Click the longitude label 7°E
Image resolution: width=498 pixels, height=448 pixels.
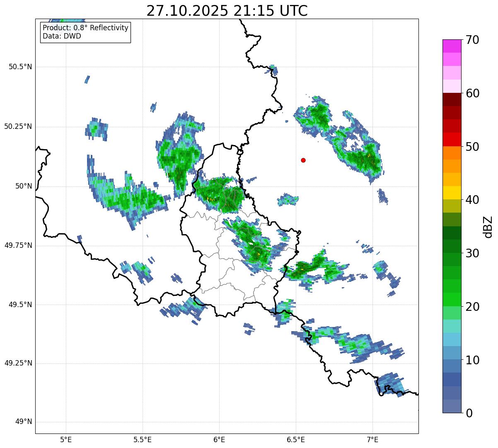click(372, 440)
